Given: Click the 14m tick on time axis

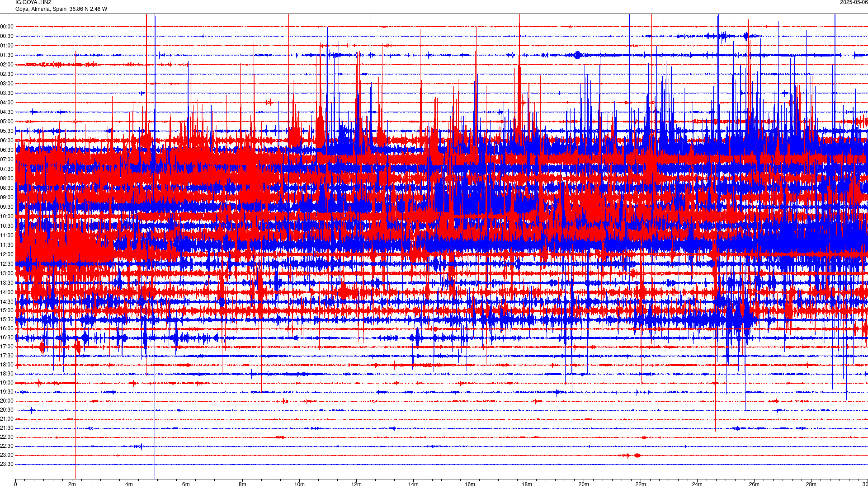Looking at the screenshot, I should click(x=413, y=484).
